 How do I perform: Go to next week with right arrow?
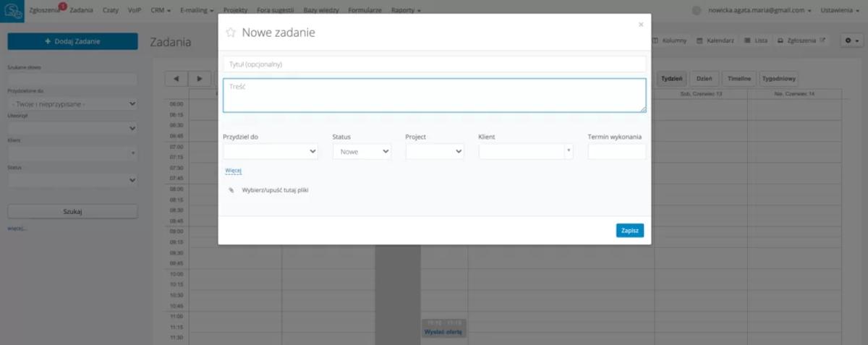200,78
